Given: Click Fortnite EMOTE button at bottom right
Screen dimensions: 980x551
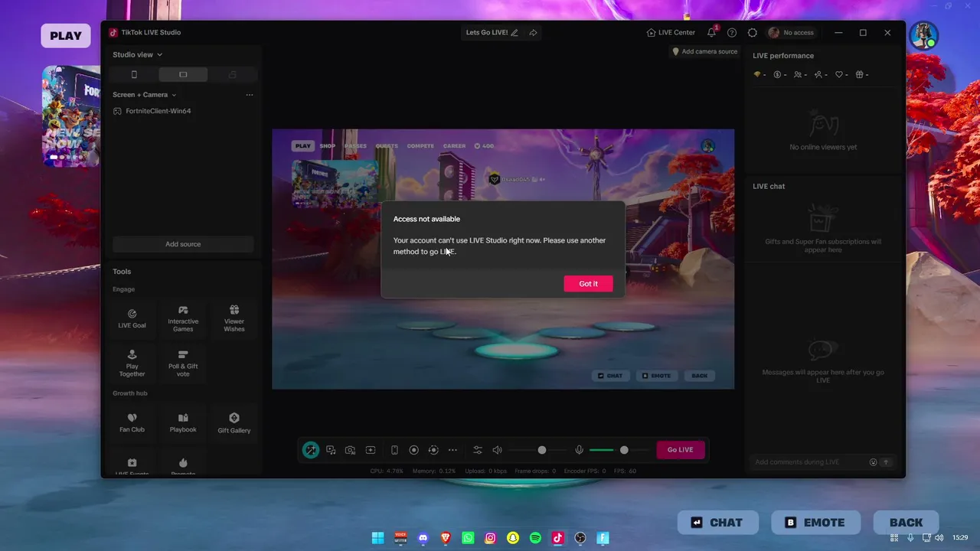Looking at the screenshot, I should [815, 523].
